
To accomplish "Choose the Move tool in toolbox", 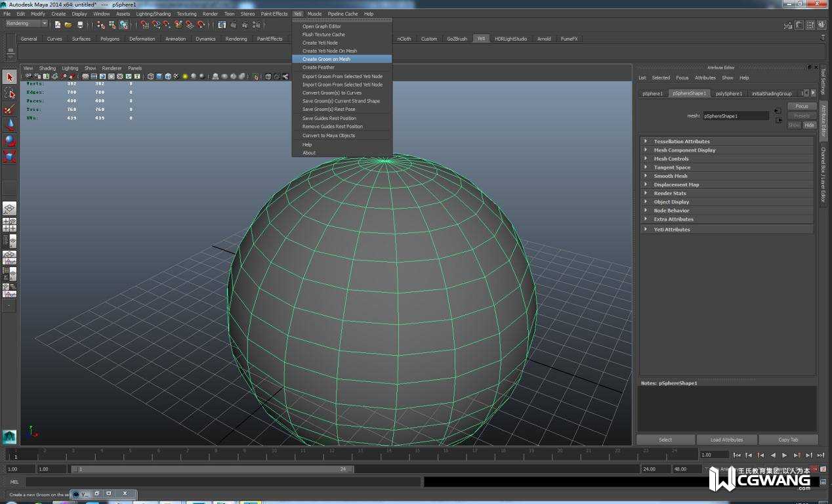I will click(9, 125).
